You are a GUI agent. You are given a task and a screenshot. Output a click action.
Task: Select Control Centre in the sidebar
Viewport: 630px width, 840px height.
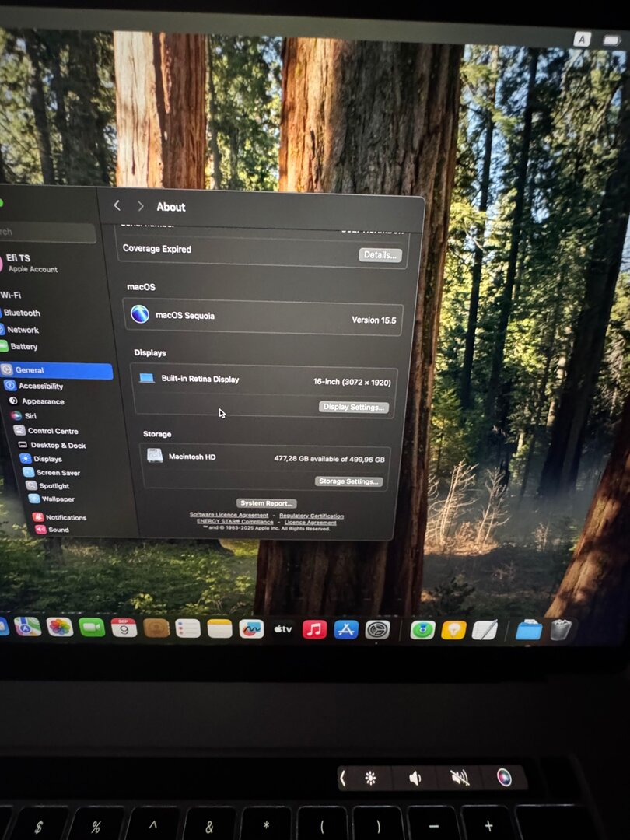(x=46, y=431)
